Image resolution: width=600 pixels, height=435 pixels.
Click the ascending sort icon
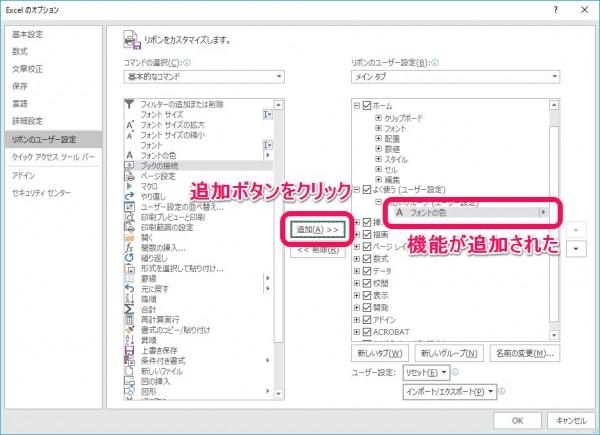click(x=129, y=340)
